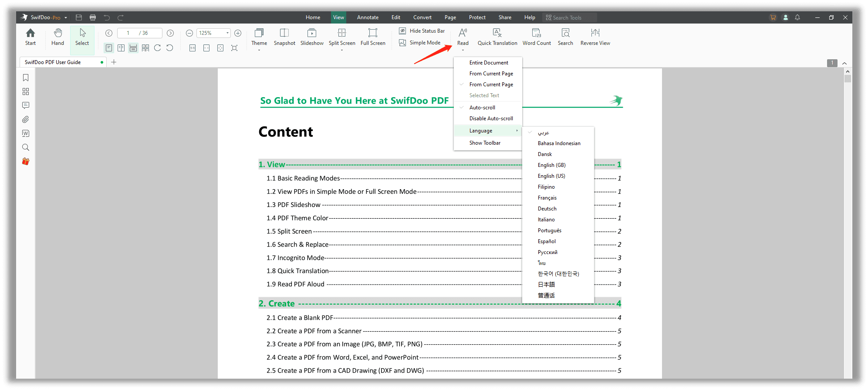Activate the Hand tool
The width and height of the screenshot is (868, 390).
pos(57,37)
